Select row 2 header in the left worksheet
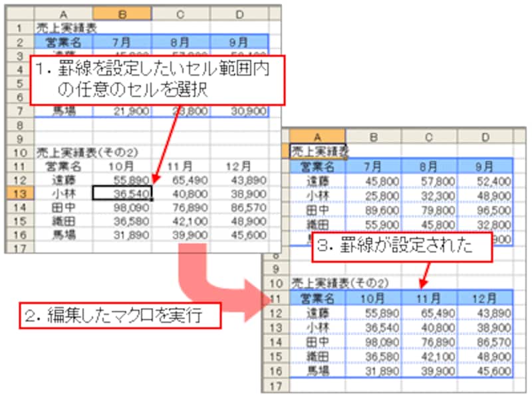Screen dimensions: 532x396 [20, 42]
